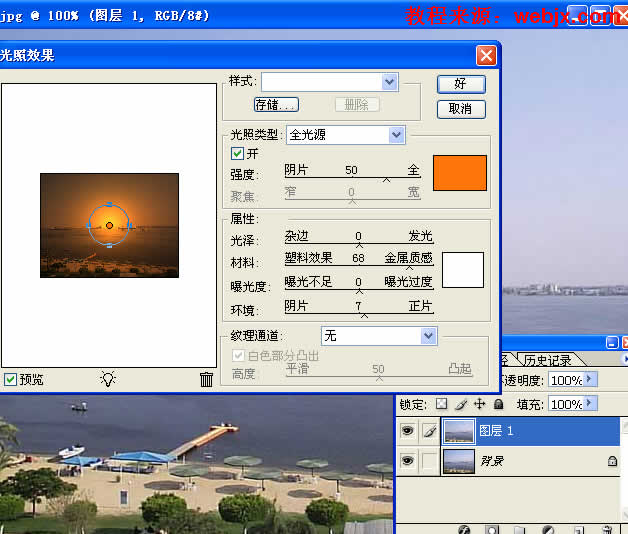Click the empty link box on 背景 layer
This screenshot has width=628, height=534.
point(429,461)
